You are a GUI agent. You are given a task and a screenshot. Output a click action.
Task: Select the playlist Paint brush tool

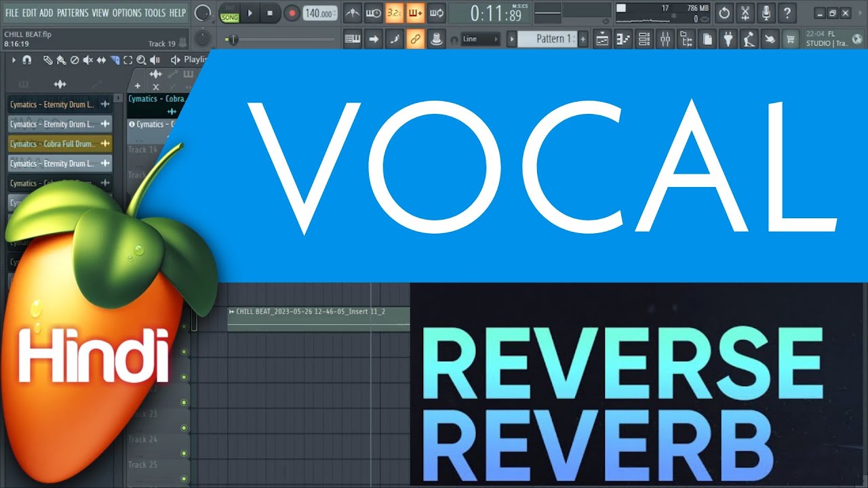(61, 60)
